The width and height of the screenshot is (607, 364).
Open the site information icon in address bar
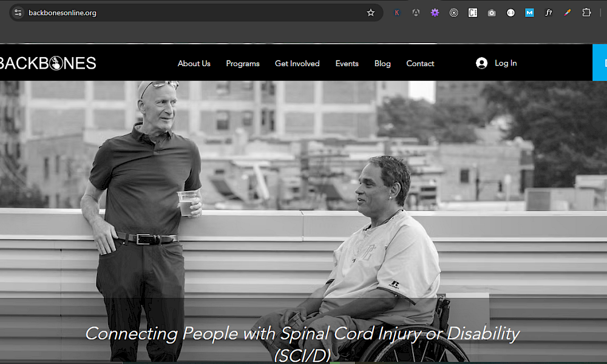[x=18, y=13]
